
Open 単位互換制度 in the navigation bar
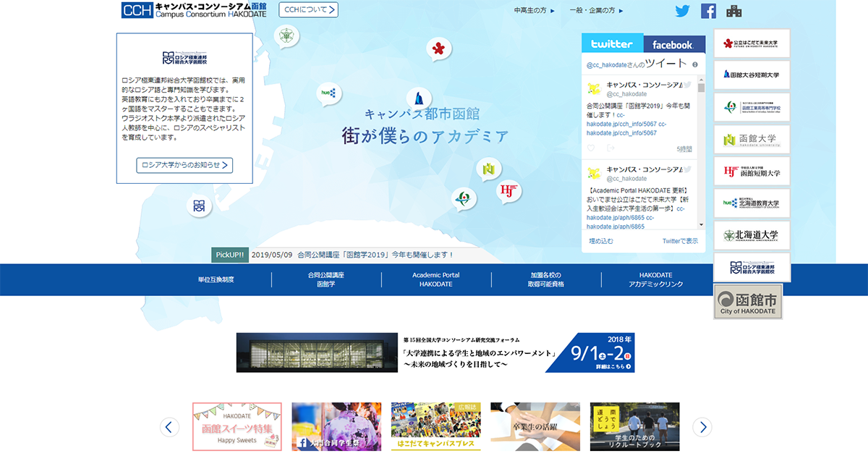click(215, 279)
